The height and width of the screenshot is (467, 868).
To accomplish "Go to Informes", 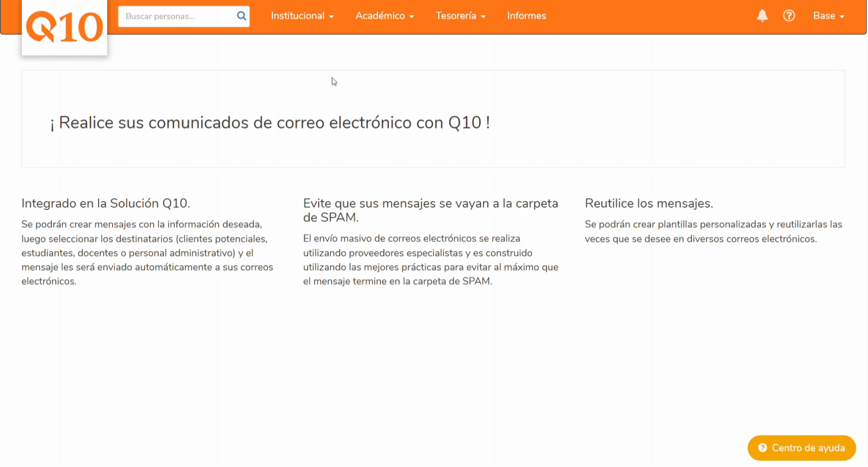I will click(526, 16).
